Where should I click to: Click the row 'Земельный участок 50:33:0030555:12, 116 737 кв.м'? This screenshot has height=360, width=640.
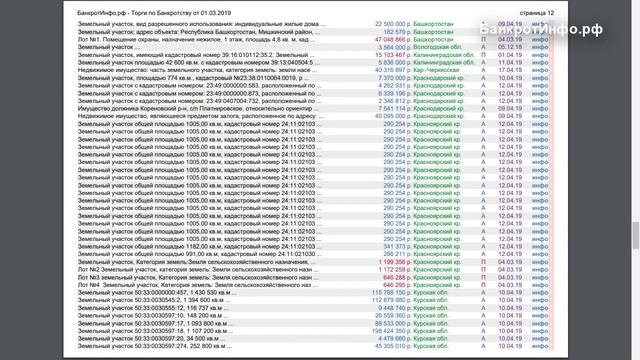[153, 308]
